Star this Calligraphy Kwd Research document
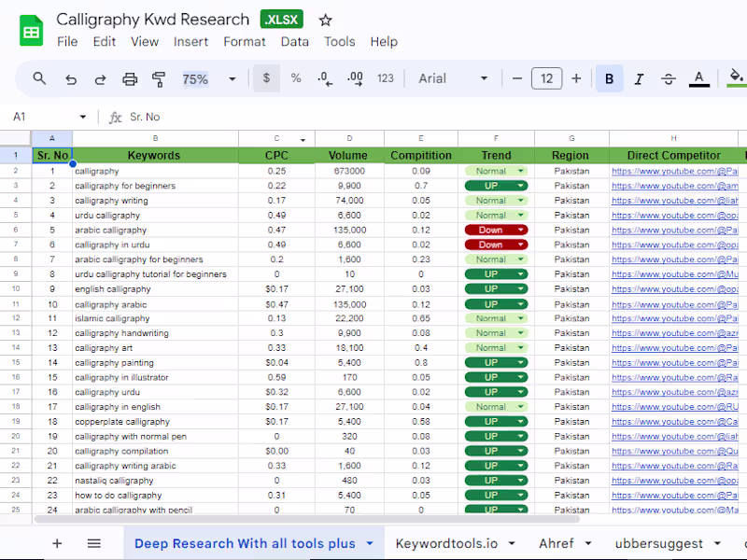Screen dimensions: 747x560 coord(325,20)
